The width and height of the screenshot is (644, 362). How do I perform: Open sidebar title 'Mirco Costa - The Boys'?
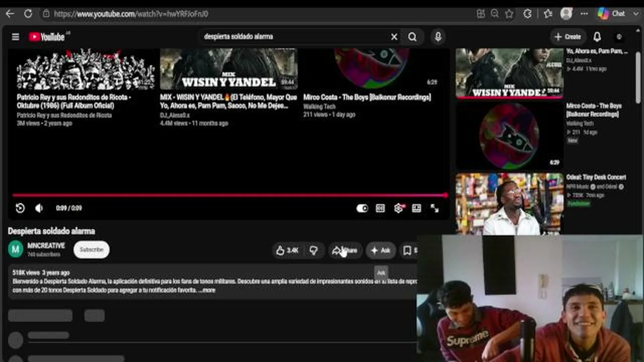pos(594,110)
